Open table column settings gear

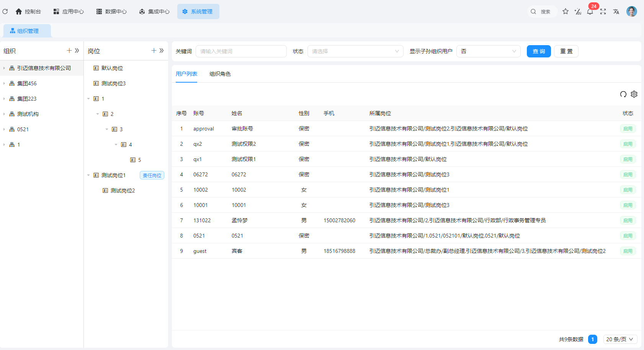click(x=634, y=94)
